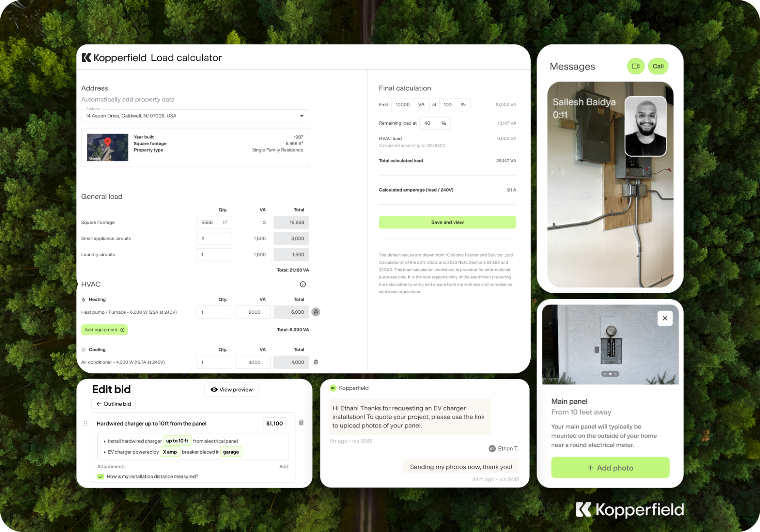Delete the Heat pump row with trash icon
The height and width of the screenshot is (532, 760).
click(x=316, y=312)
